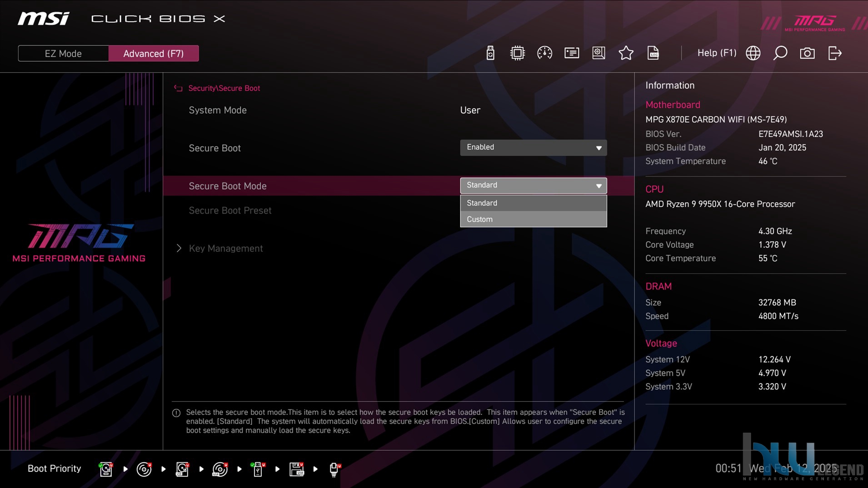This screenshot has height=488, width=868.
Task: Open the overclocking speedometer icon
Action: pyautogui.click(x=544, y=53)
